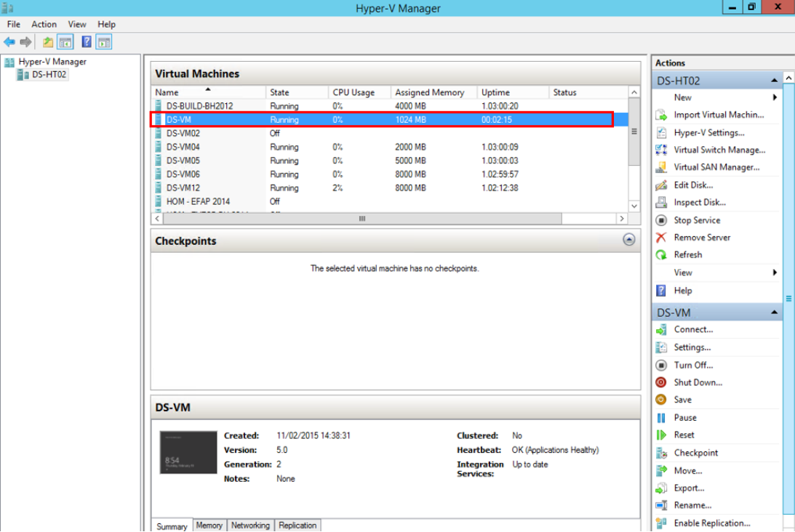Select the DS-VM06 virtual machine row
The width and height of the screenshot is (795, 532).
[x=389, y=174]
